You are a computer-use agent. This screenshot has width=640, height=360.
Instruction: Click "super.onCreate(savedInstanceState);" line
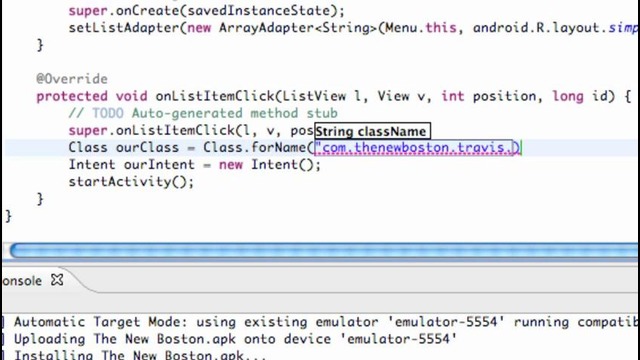(x=207, y=11)
